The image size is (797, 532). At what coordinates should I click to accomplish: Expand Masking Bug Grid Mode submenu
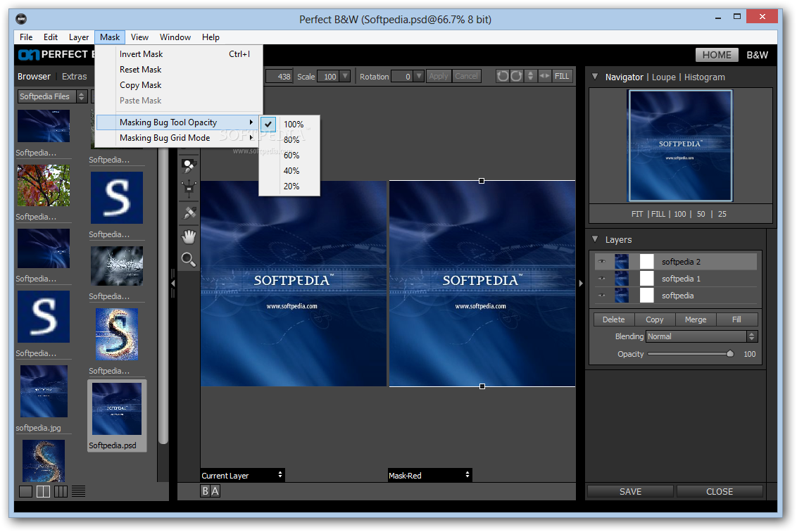click(179, 138)
